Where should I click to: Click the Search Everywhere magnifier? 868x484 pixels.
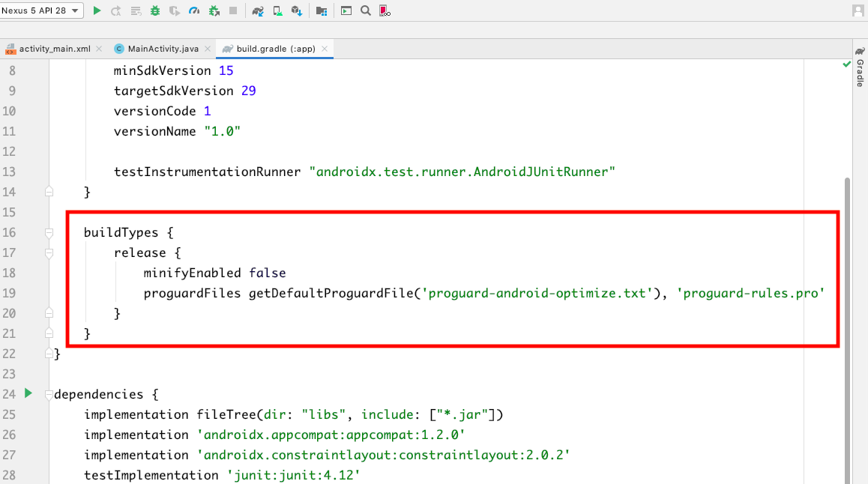tap(365, 10)
